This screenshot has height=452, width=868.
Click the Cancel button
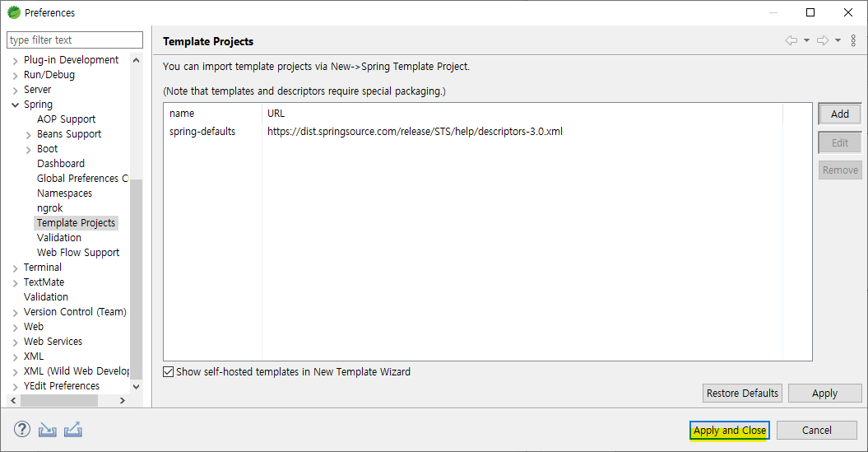pos(816,431)
